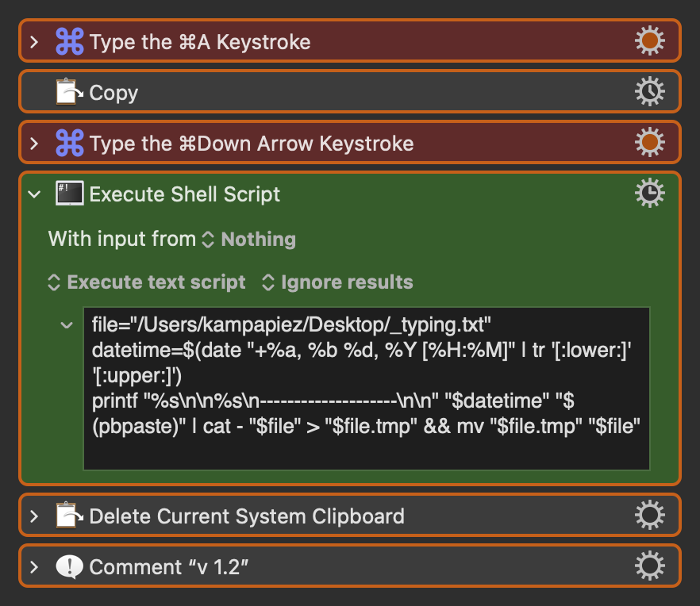Click the terminal icon of Execute Shell Script
This screenshot has width=700, height=606.
[x=70, y=194]
